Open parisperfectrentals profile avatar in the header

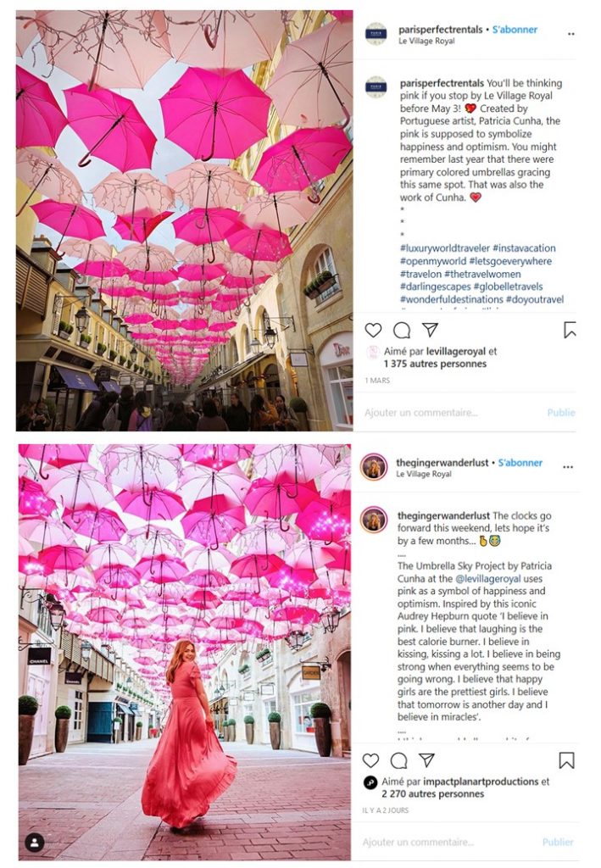pyautogui.click(x=376, y=34)
